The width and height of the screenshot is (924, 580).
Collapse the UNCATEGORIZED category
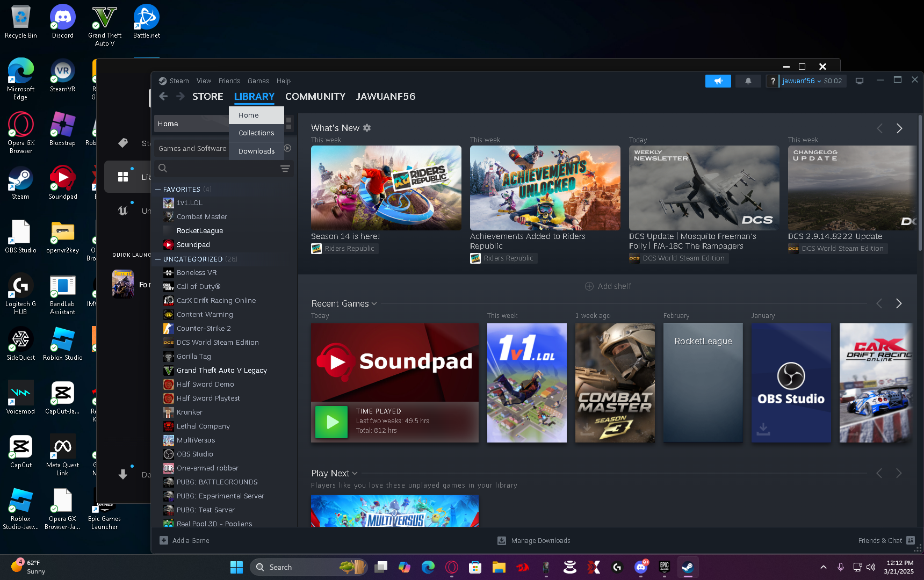(x=158, y=259)
